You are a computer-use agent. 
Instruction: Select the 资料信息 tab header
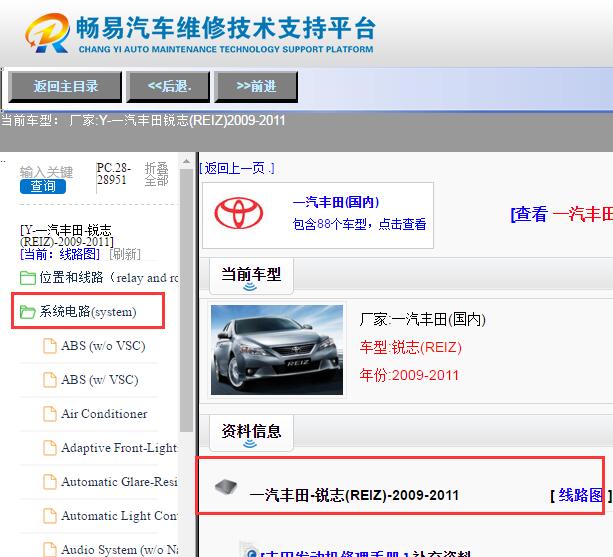tap(251, 431)
